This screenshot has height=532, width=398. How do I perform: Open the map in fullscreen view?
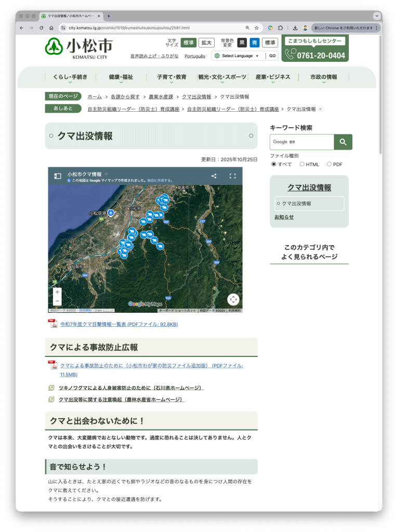click(x=233, y=176)
